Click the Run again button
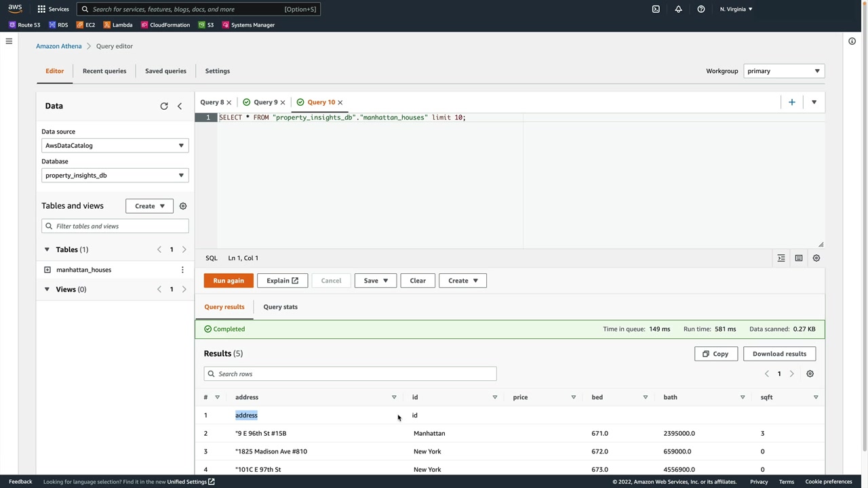This screenshot has width=868, height=488. [x=229, y=281]
